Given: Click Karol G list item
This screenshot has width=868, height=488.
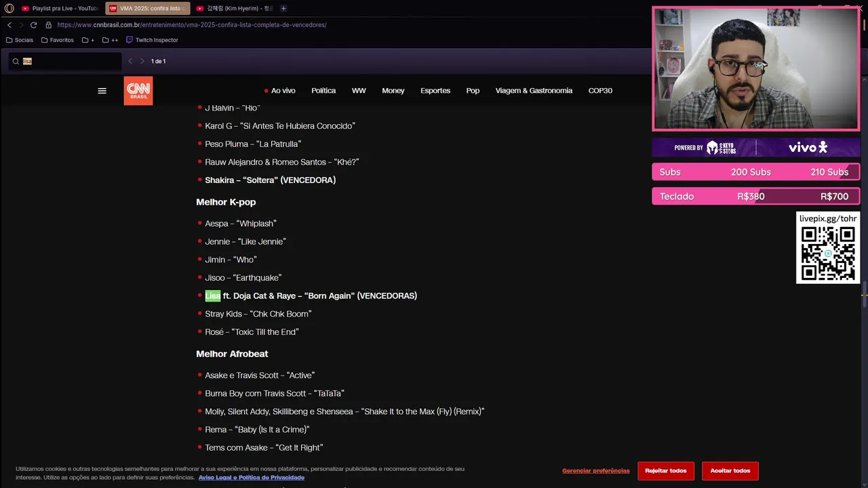Looking at the screenshot, I should (280, 126).
